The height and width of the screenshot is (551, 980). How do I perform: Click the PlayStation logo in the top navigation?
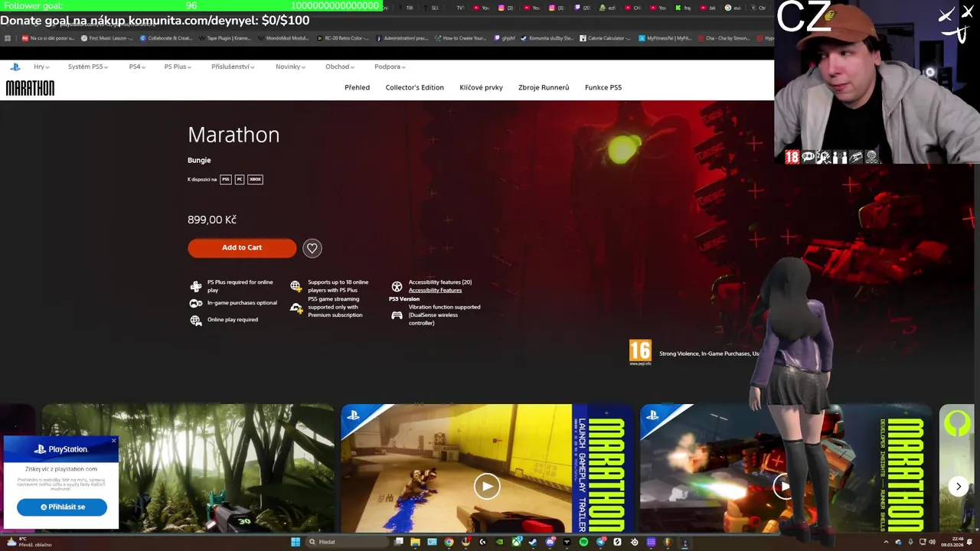pyautogui.click(x=15, y=67)
